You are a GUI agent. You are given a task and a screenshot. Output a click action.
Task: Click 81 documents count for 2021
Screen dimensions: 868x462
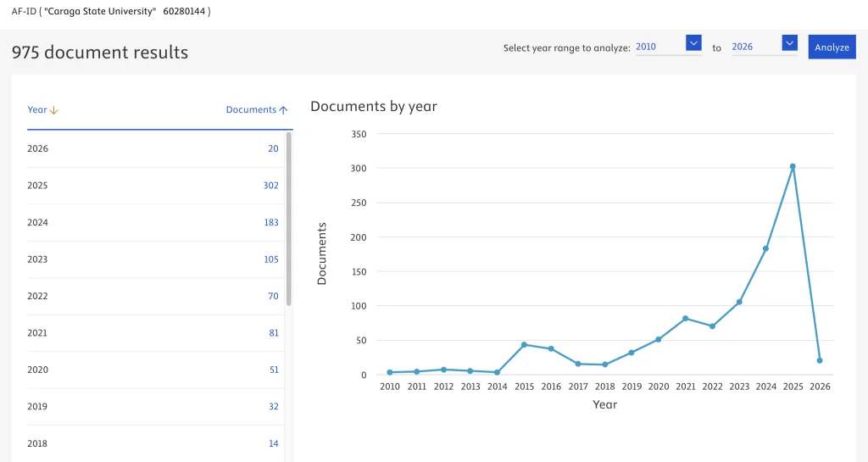tap(273, 333)
